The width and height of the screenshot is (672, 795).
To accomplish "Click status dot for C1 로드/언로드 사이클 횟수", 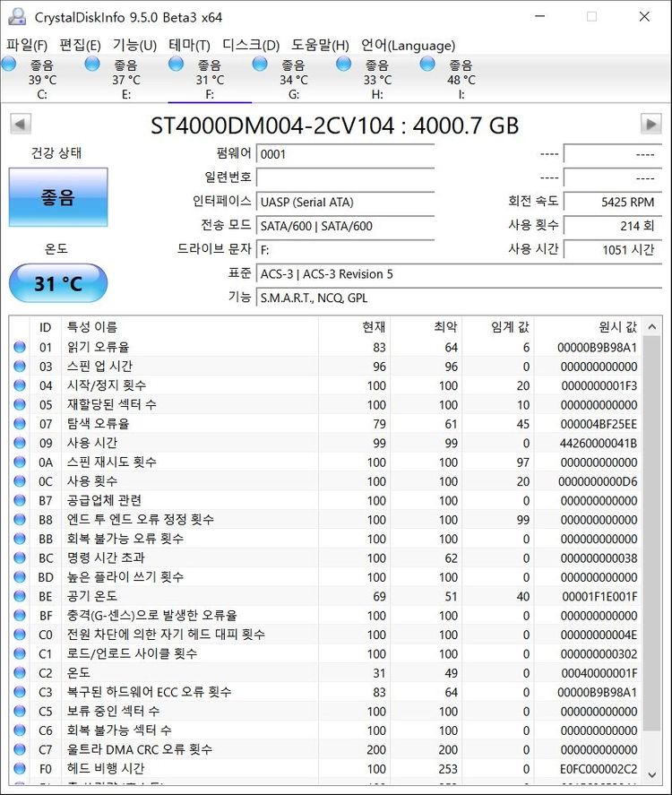I will pyautogui.click(x=20, y=653).
